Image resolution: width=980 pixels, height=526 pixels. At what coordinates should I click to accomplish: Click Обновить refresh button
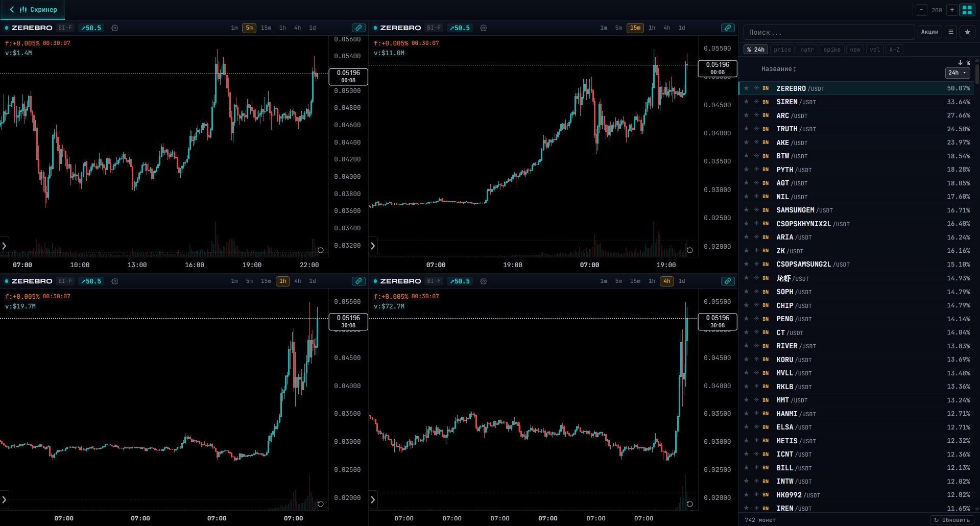pos(952,520)
